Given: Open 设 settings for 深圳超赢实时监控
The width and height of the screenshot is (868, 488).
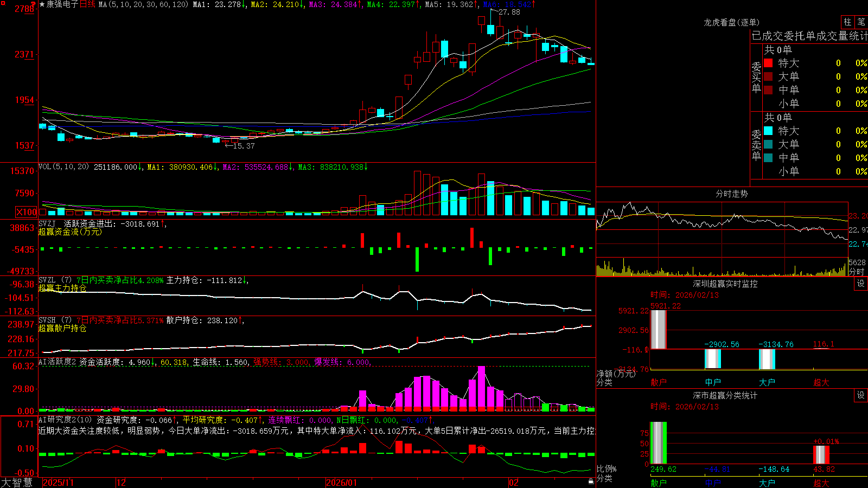Looking at the screenshot, I should click(861, 284).
